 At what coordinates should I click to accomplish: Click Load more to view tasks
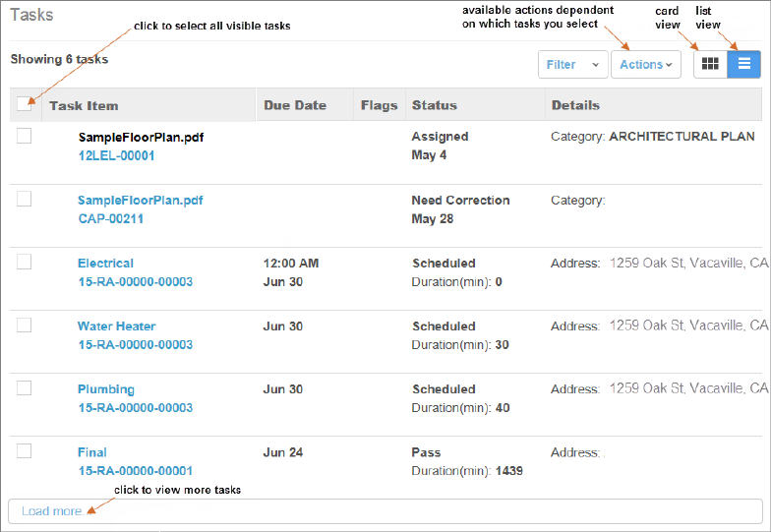point(52,511)
